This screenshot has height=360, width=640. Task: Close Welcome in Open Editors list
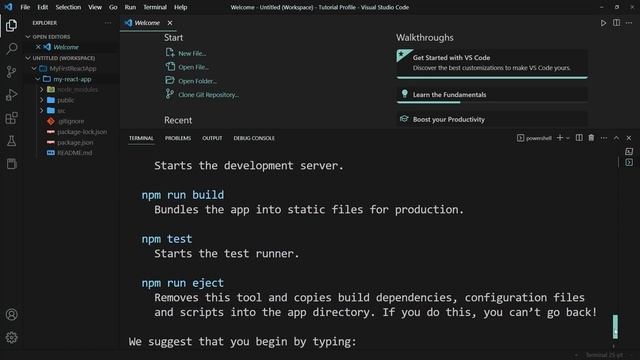(x=38, y=47)
